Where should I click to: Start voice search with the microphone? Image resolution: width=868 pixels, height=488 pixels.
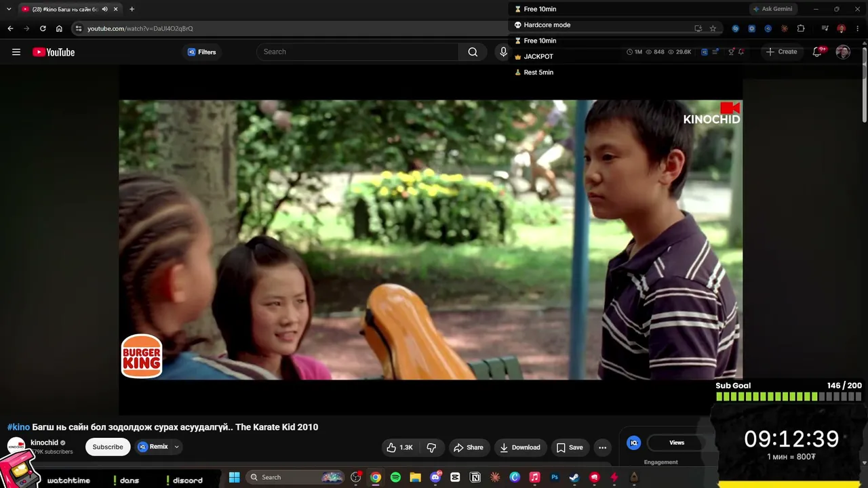pos(503,52)
